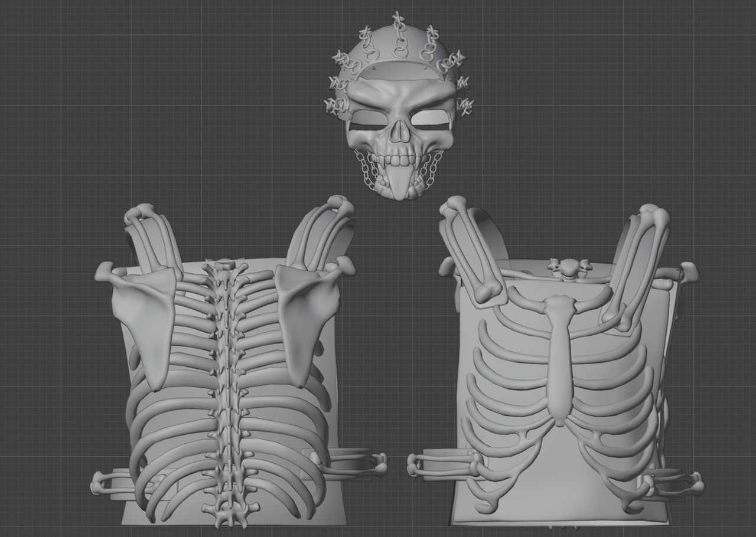Click the small skull-and-crossbones ornament on chest piece
This screenshot has width=756, height=537.
point(569,268)
